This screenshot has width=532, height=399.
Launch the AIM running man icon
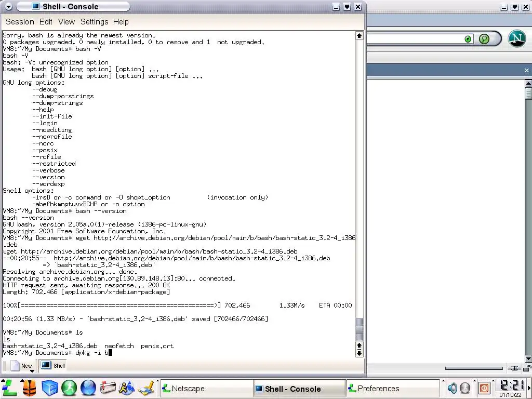pyautogui.click(x=127, y=388)
